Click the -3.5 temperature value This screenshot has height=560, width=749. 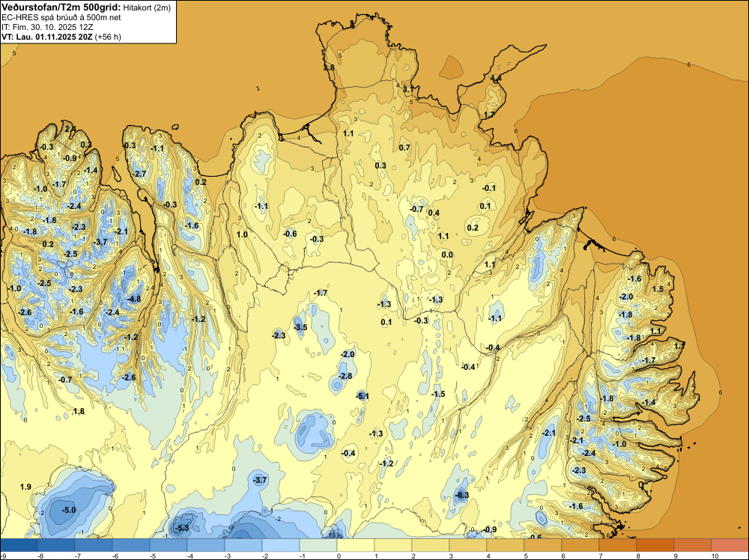click(300, 327)
